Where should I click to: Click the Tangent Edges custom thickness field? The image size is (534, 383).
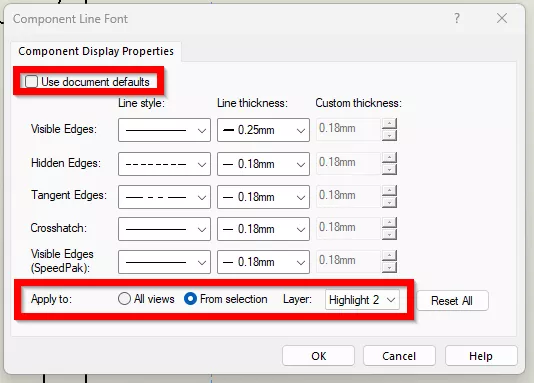(348, 196)
